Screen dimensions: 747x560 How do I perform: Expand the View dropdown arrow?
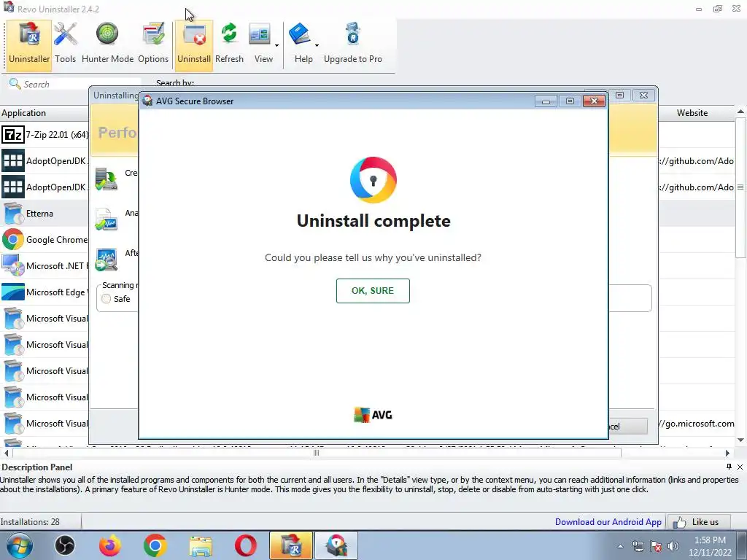click(276, 46)
